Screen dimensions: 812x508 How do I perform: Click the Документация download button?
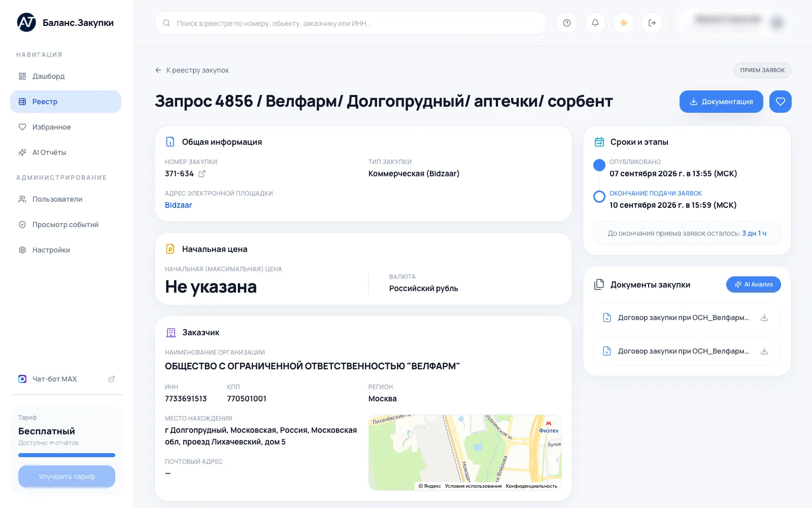721,102
